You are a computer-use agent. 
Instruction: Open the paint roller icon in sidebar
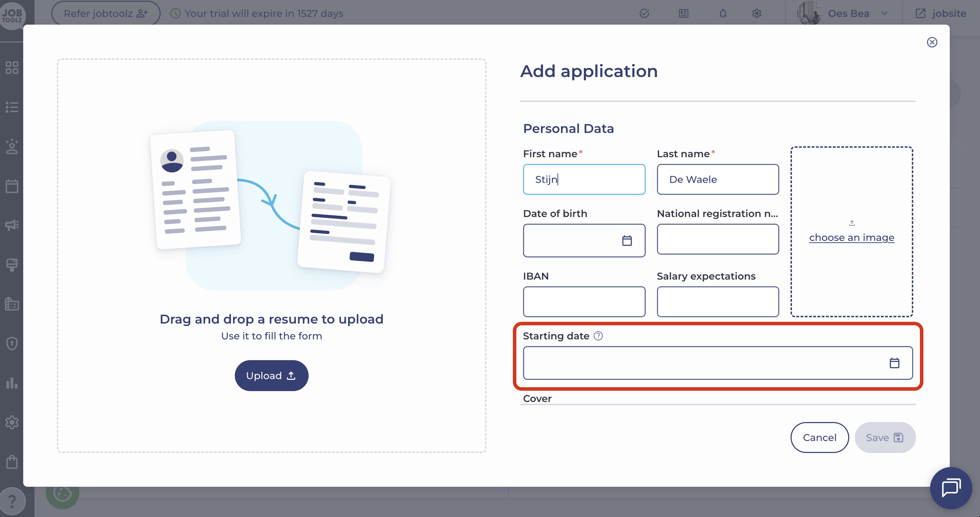12,265
